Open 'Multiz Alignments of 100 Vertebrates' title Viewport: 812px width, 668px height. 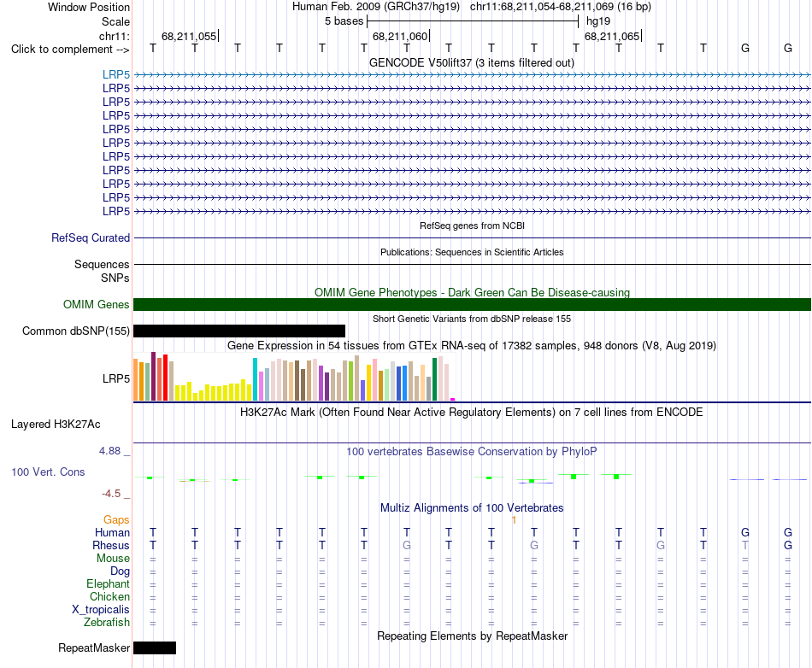click(x=472, y=508)
